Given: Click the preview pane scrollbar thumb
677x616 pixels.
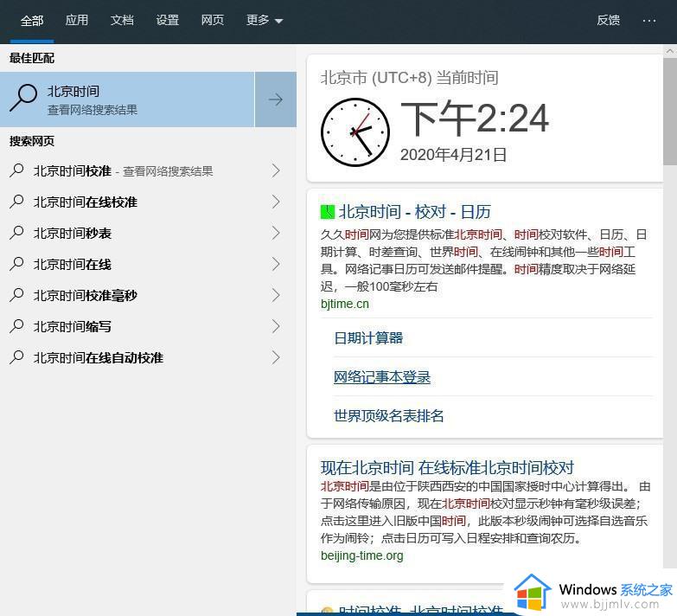Looking at the screenshot, I should (670, 112).
